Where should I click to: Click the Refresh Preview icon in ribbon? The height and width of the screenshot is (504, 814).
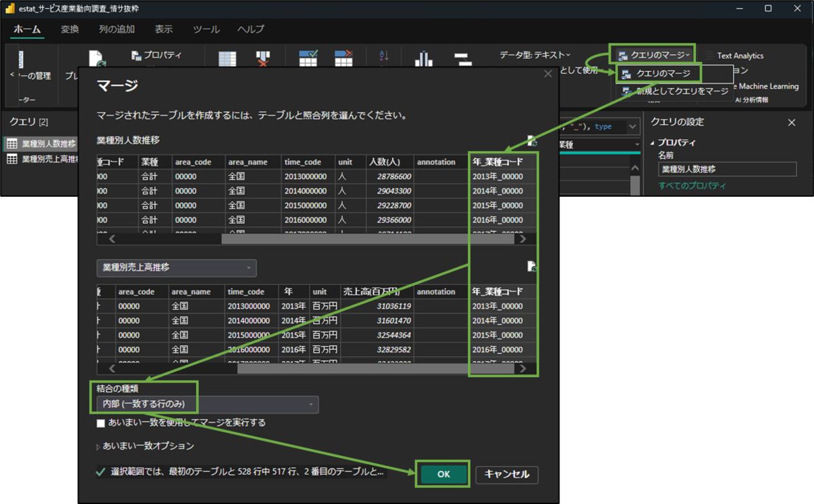coord(97,58)
